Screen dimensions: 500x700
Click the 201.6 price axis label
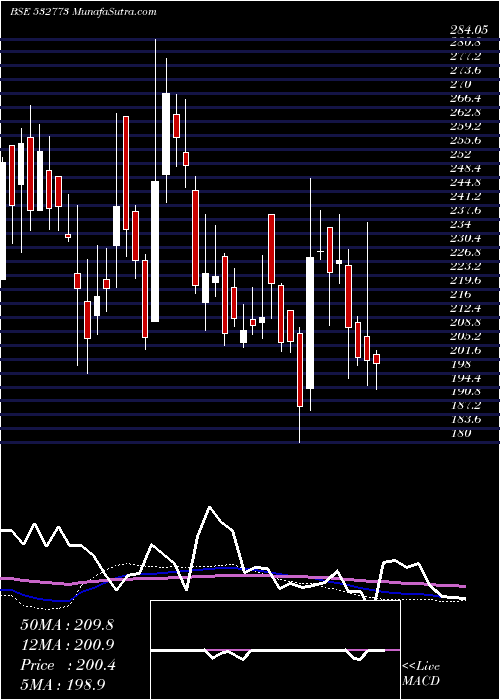pos(466,350)
